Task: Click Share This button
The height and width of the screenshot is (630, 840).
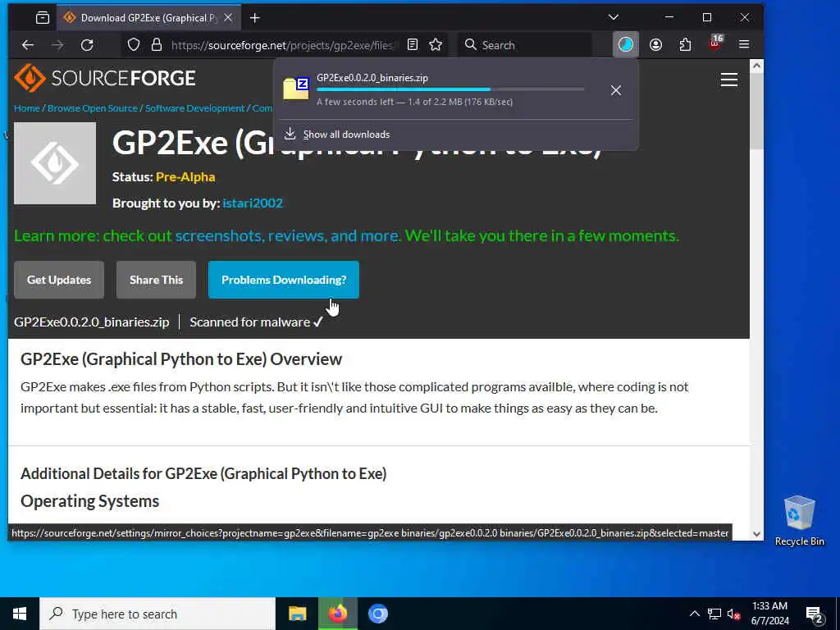Action: [x=156, y=280]
